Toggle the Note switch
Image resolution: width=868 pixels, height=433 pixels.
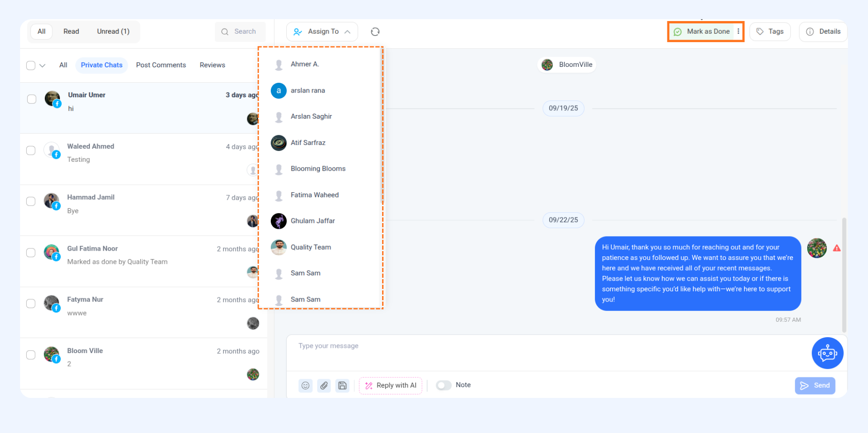(x=443, y=385)
